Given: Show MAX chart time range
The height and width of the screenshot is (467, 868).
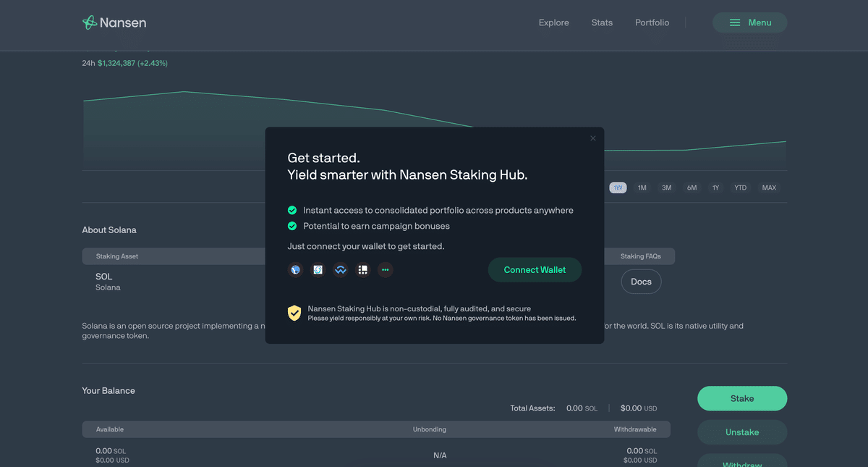Looking at the screenshot, I should pos(769,188).
